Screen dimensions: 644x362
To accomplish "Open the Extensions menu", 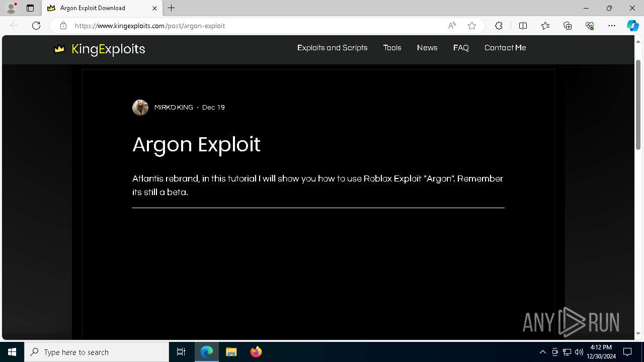I will tap(499, 26).
